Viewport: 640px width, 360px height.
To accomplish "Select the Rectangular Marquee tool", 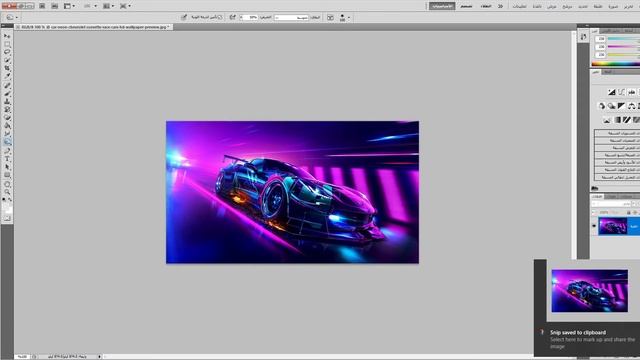I will click(7, 44).
